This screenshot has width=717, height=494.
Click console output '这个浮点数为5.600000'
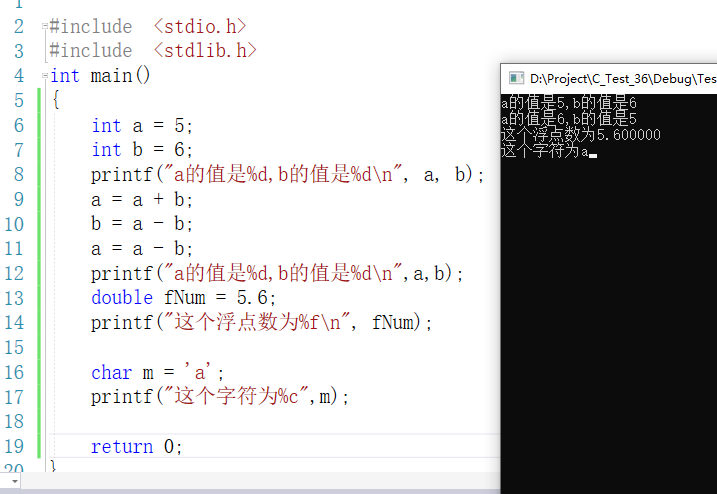581,134
